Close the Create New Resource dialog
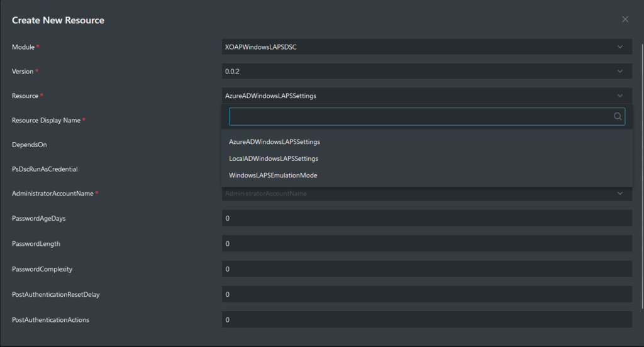Image resolution: width=644 pixels, height=347 pixels. pos(625,19)
